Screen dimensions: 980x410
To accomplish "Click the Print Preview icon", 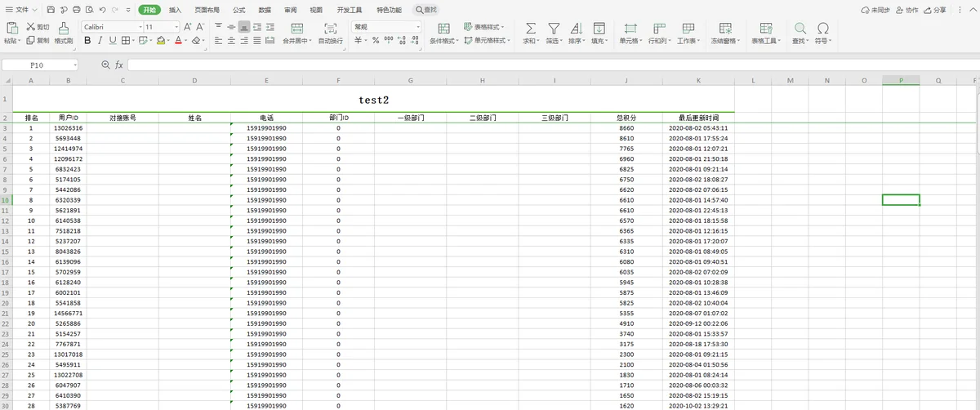I will 89,10.
